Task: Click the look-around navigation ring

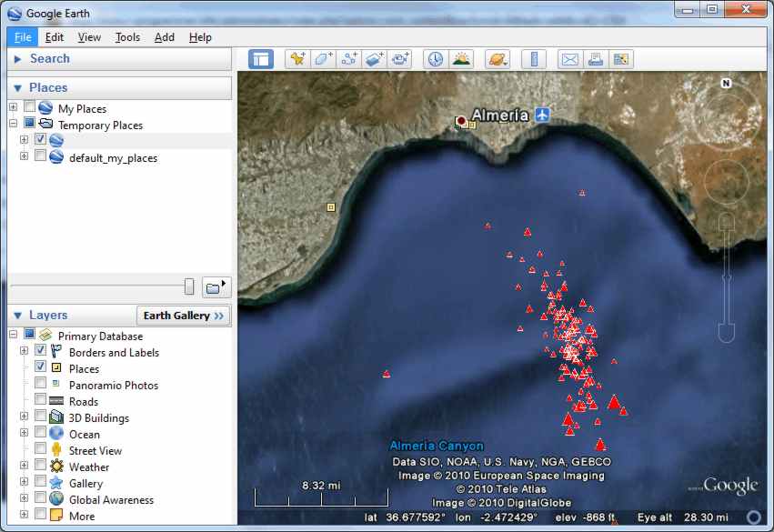Action: click(726, 115)
